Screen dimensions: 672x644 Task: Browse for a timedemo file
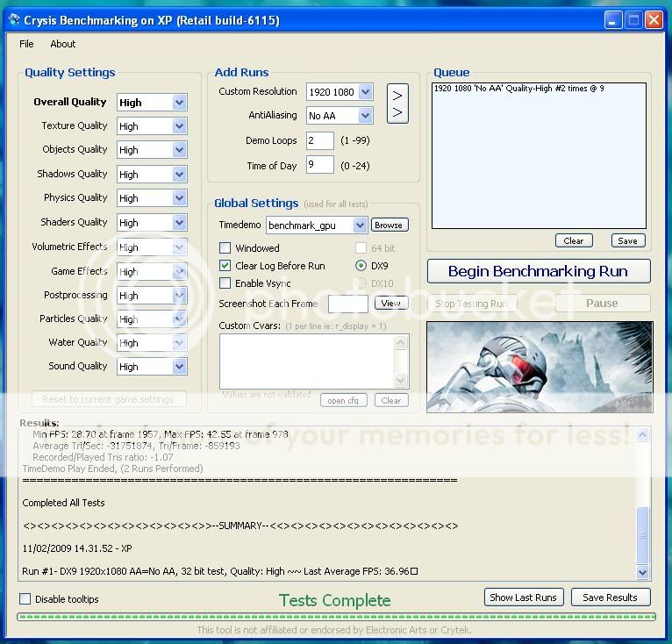click(x=389, y=225)
